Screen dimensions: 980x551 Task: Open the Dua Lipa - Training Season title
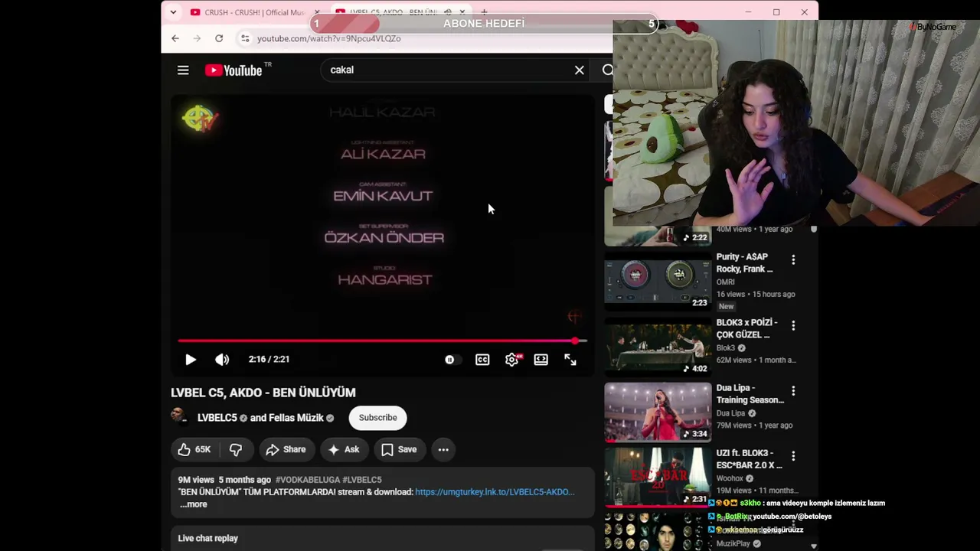750,394
